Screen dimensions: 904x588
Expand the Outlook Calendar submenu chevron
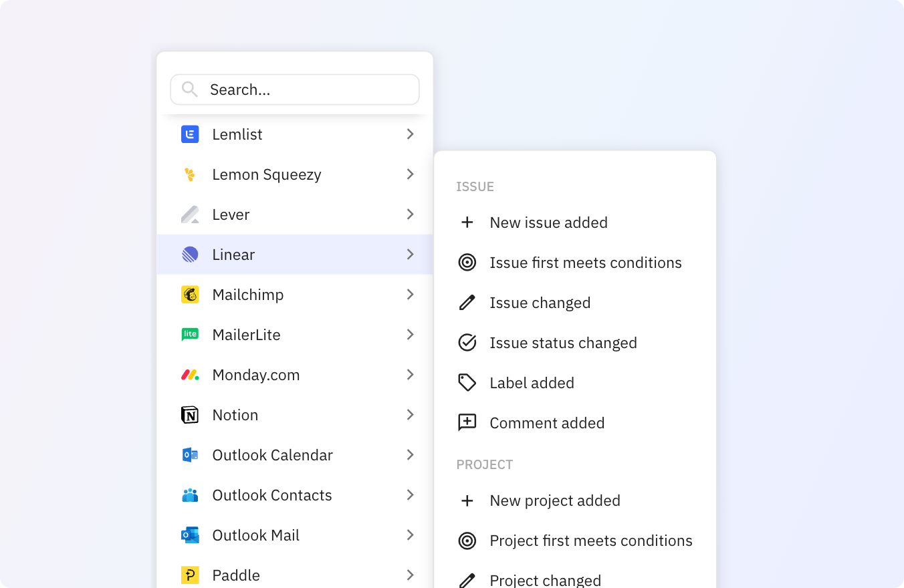click(x=410, y=455)
